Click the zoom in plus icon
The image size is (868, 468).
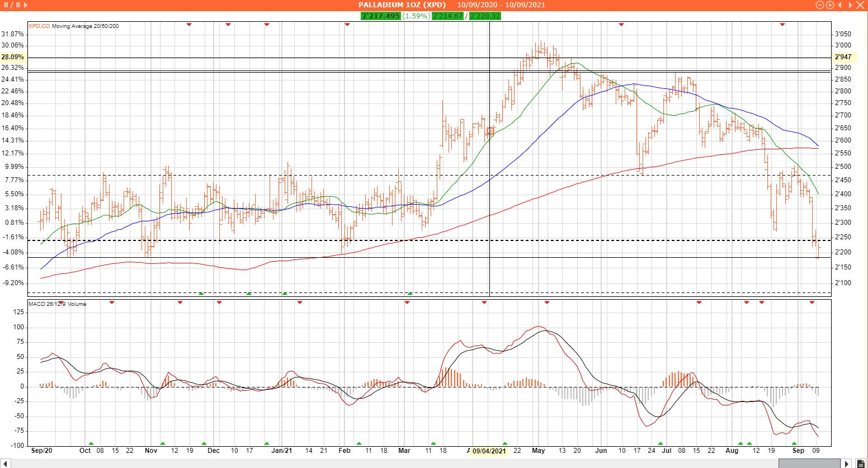[x=830, y=5]
